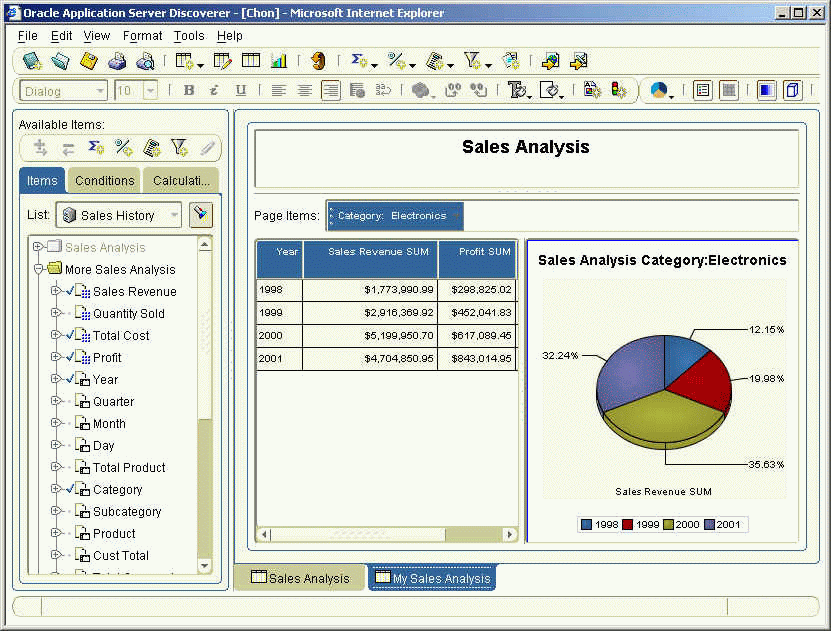Click the Edit Worksheet pencil-table icon
The width and height of the screenshot is (831, 631).
click(222, 61)
